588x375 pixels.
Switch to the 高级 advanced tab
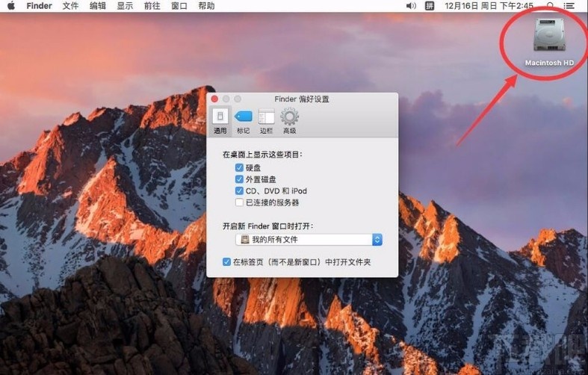[x=289, y=121]
